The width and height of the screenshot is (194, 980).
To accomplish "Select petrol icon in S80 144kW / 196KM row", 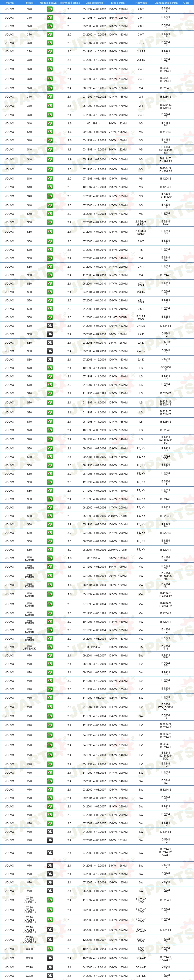I will tap(50, 541).
